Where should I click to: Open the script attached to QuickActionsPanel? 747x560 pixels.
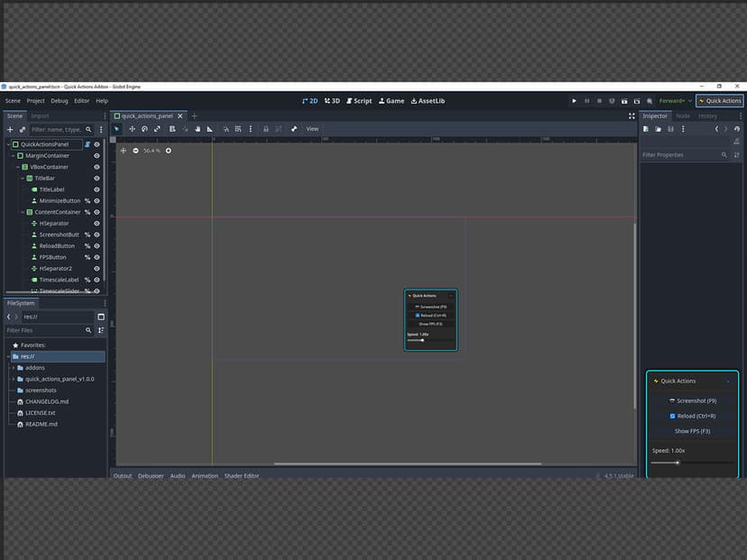[88, 144]
